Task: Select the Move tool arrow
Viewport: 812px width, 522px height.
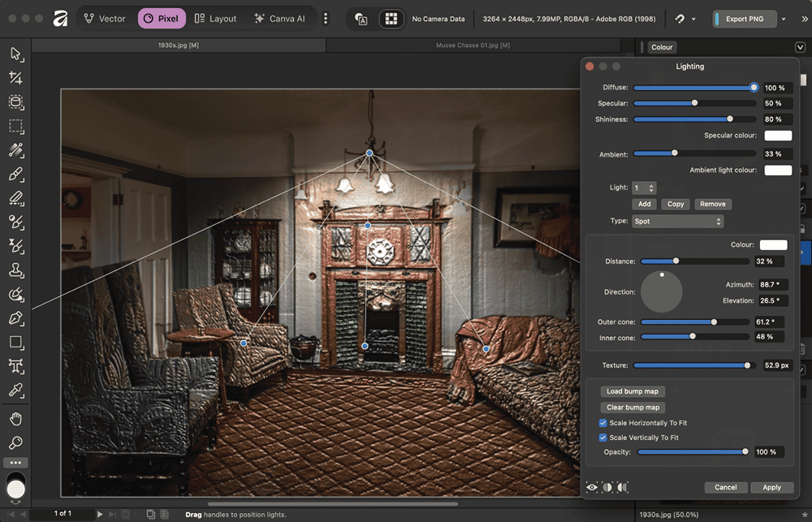Action: click(x=15, y=54)
